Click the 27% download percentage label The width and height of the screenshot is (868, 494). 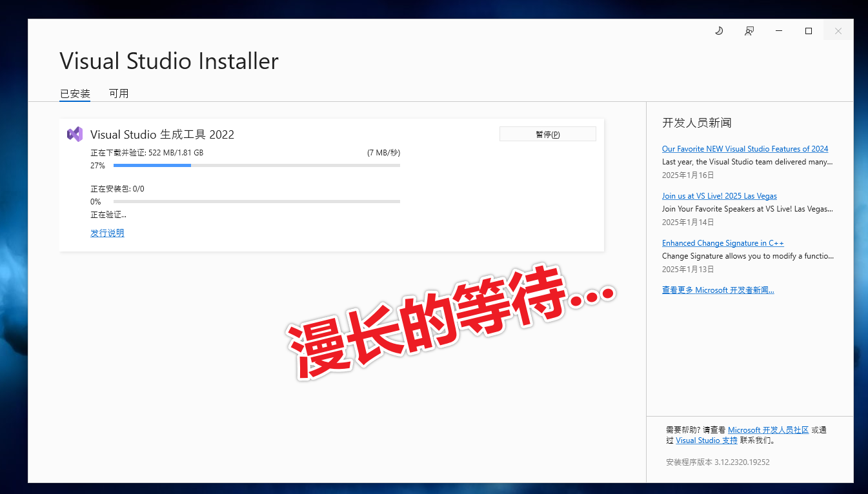[x=97, y=166]
